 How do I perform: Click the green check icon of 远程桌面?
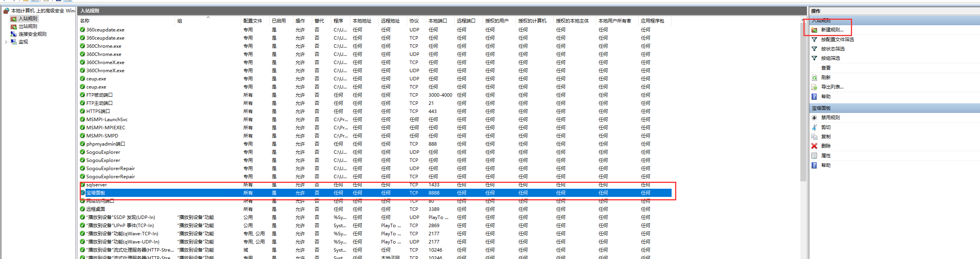(82, 209)
